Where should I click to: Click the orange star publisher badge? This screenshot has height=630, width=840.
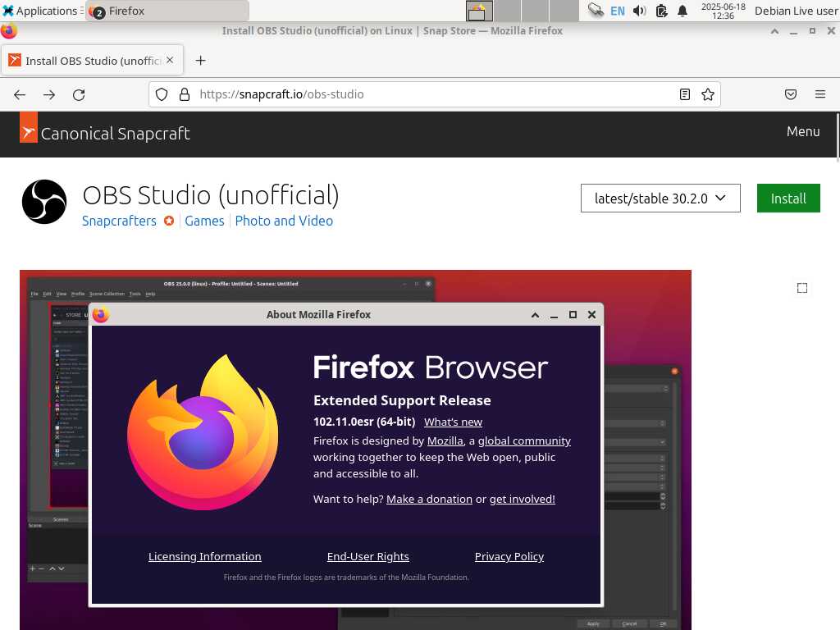(169, 221)
